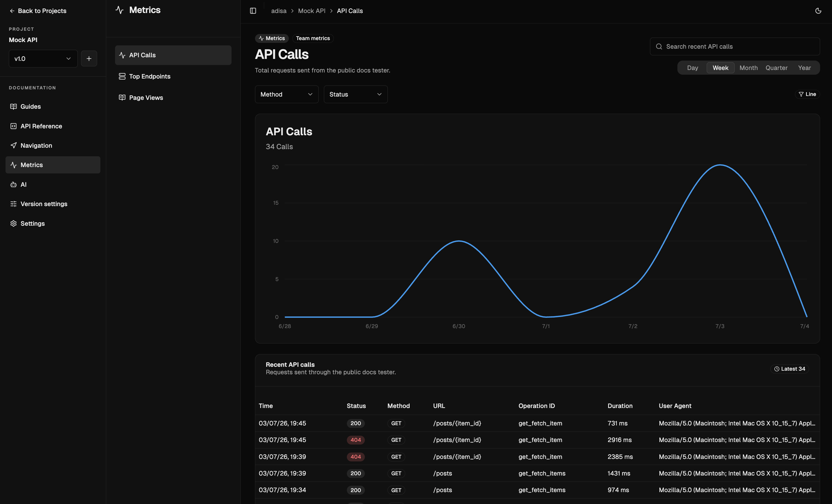Go to Guides section
The height and width of the screenshot is (504, 832).
[53, 106]
